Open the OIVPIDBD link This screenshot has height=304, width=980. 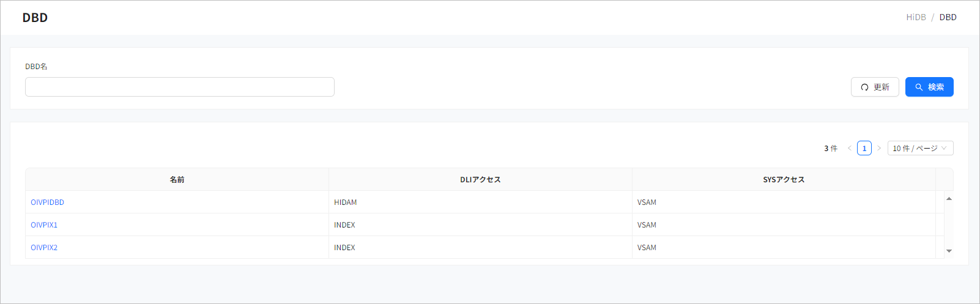pos(48,202)
